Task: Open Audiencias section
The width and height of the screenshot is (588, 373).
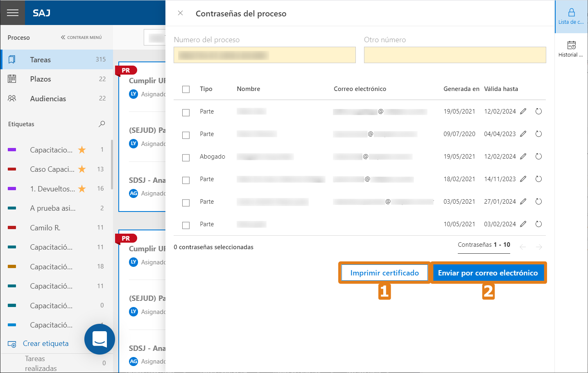Action: click(57, 98)
